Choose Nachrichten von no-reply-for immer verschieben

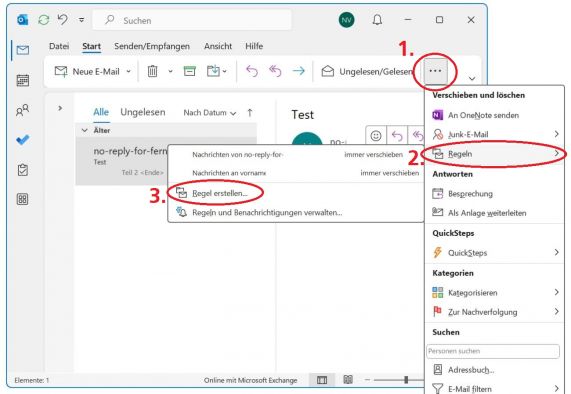click(295, 155)
